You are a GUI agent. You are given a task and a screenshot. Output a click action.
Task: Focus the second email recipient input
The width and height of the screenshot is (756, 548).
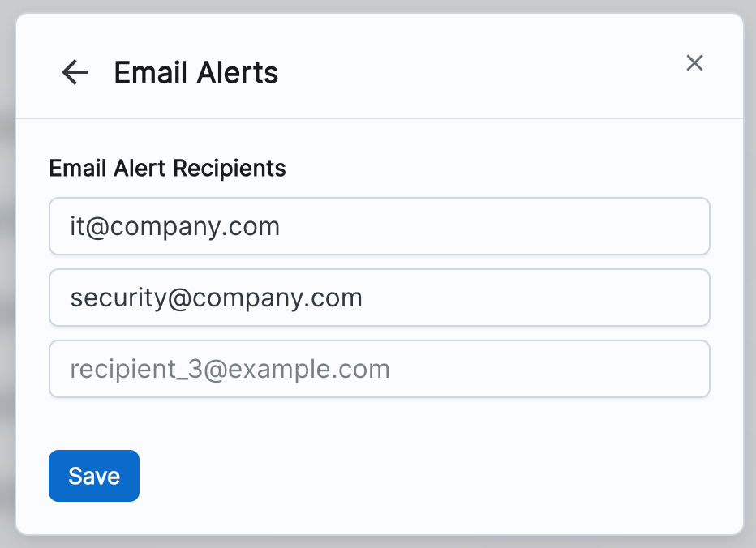(x=379, y=298)
